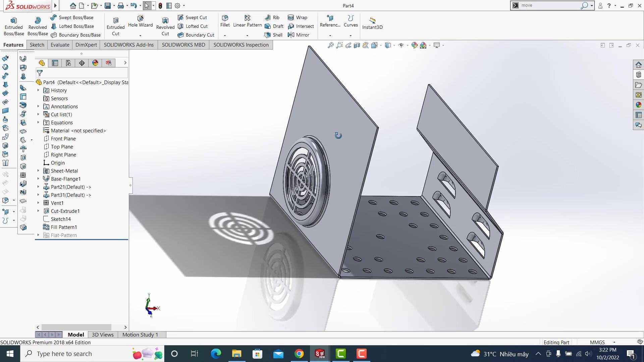Click the MMGS unit system button
The image size is (644, 362).
[x=597, y=342]
